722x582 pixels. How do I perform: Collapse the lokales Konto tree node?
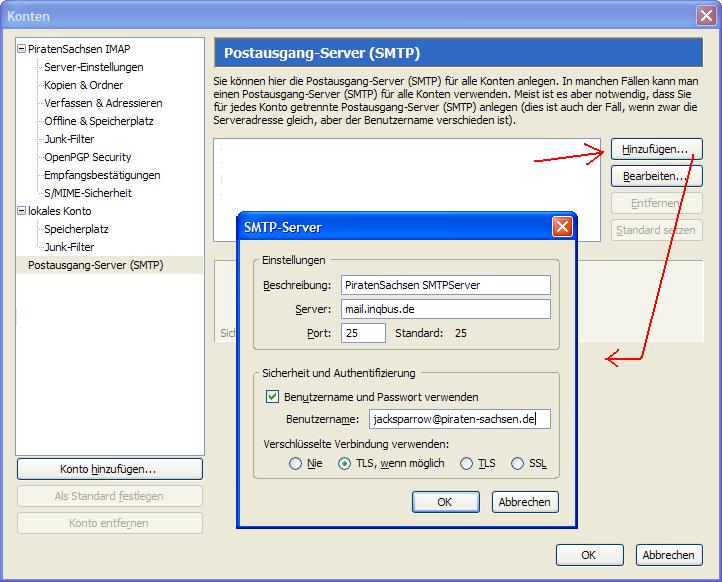tap(22, 211)
